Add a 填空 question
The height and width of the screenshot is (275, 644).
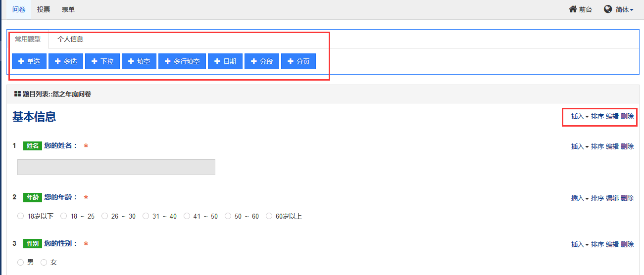139,61
